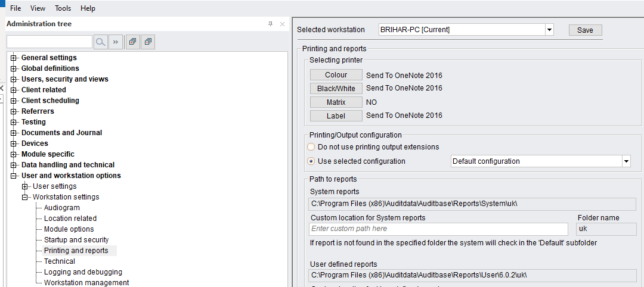The image size is (644, 287).
Task: Click the User defined reports path field
Action: pyautogui.click(x=472, y=274)
